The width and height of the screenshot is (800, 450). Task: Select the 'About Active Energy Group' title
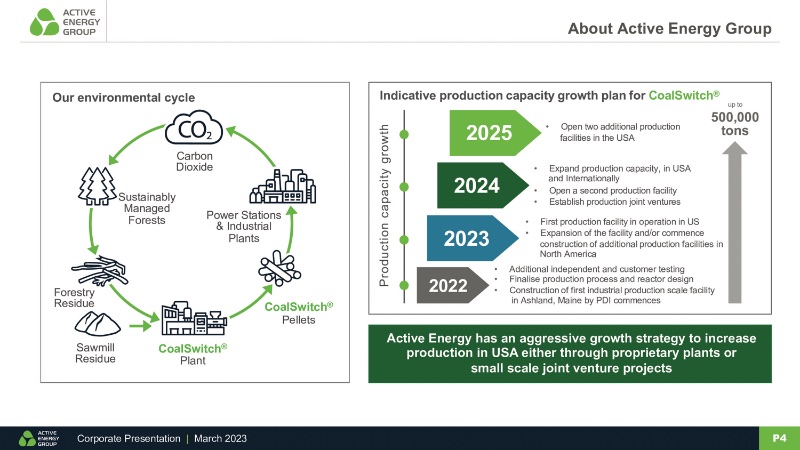(670, 29)
